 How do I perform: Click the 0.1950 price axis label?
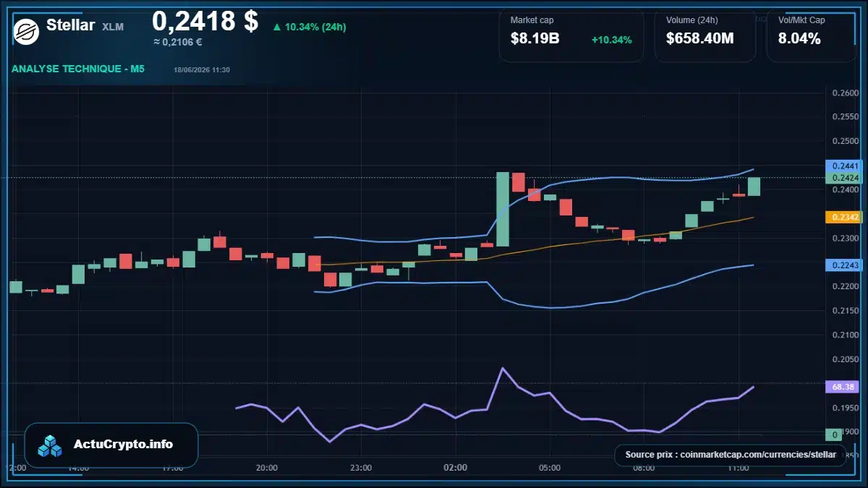click(845, 408)
